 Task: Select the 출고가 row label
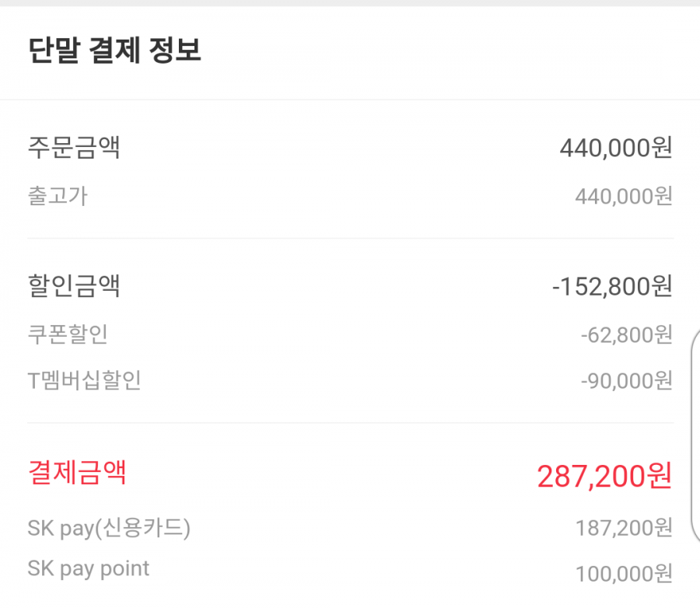pyautogui.click(x=58, y=195)
